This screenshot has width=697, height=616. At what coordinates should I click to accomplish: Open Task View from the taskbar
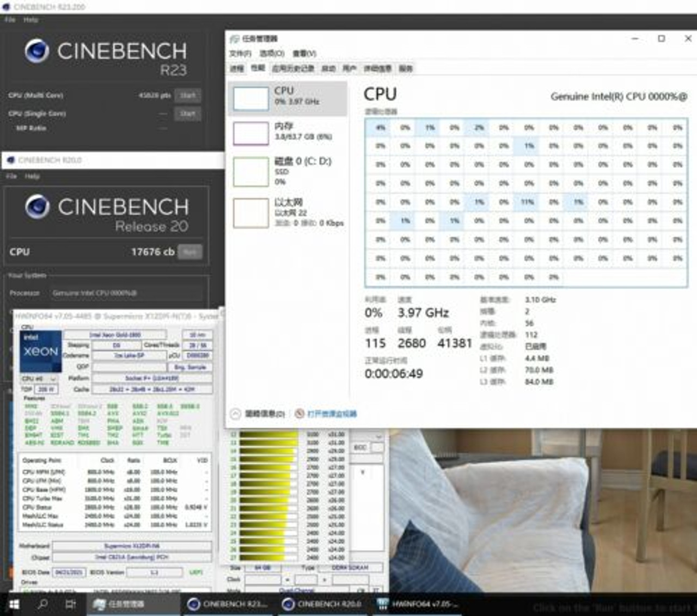(70, 604)
